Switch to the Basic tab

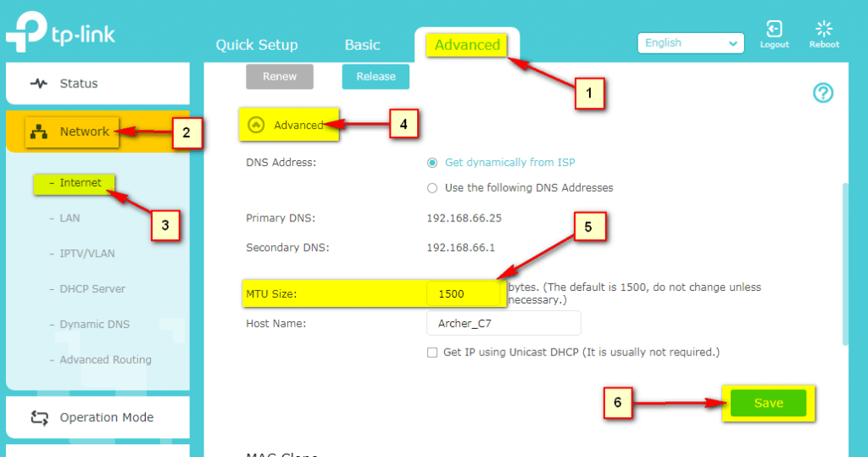(362, 45)
